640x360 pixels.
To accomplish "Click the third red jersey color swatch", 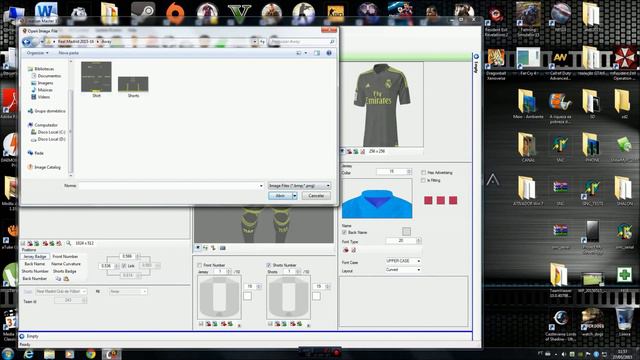I will [453, 200].
